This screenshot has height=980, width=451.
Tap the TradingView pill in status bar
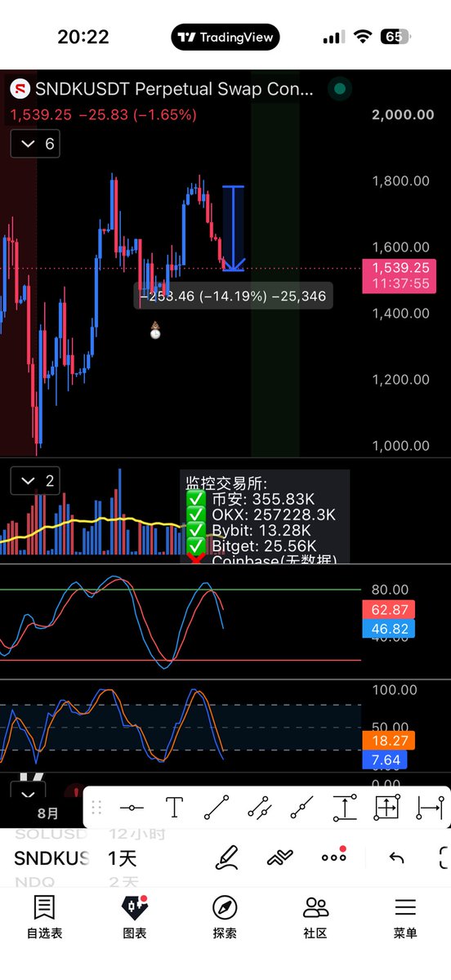pyautogui.click(x=225, y=37)
